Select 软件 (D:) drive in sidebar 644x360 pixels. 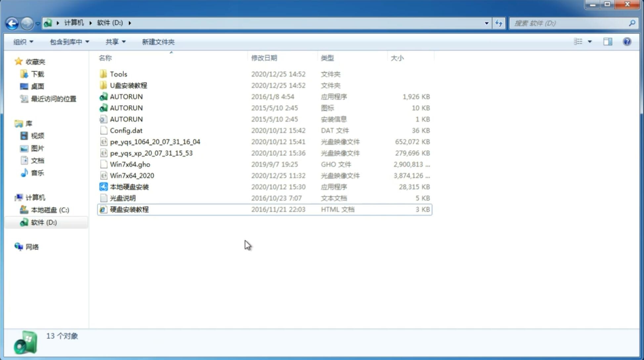(x=43, y=222)
